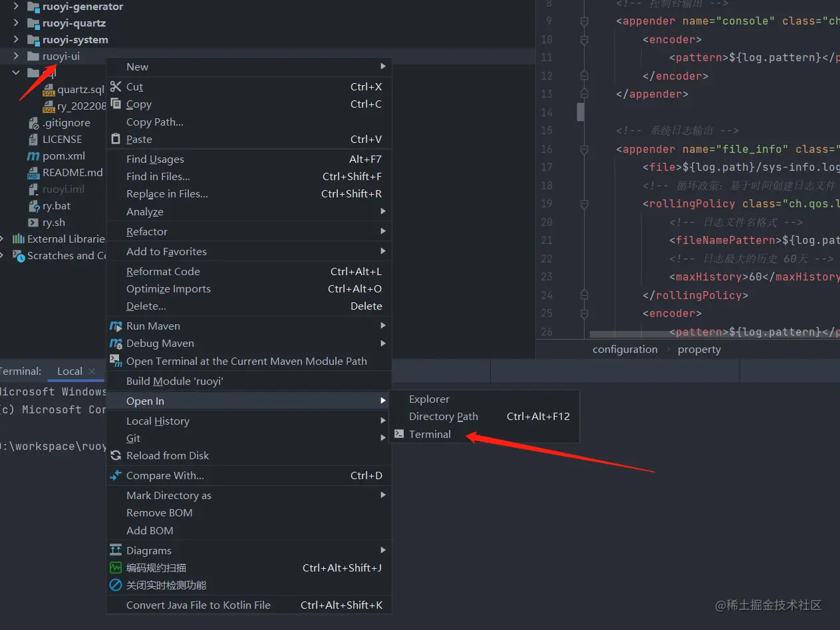Viewport: 840px width, 630px height.
Task: Collapse the expanded sql folder chevron
Action: point(16,73)
